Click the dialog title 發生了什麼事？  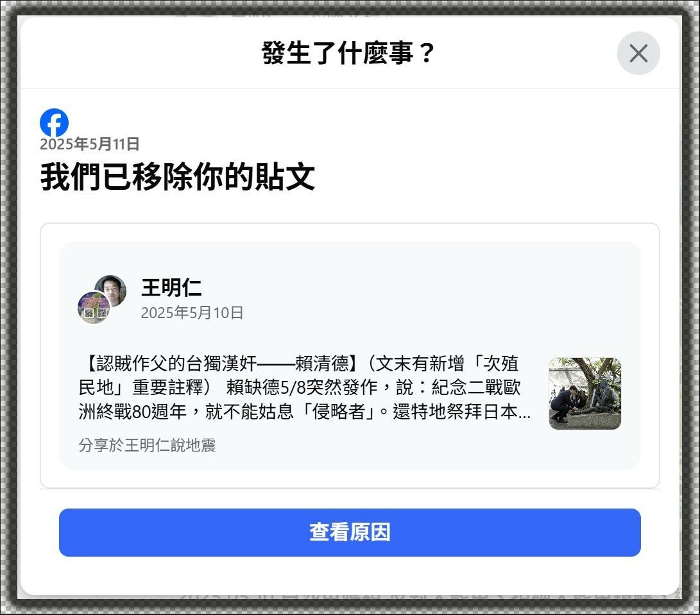click(348, 53)
